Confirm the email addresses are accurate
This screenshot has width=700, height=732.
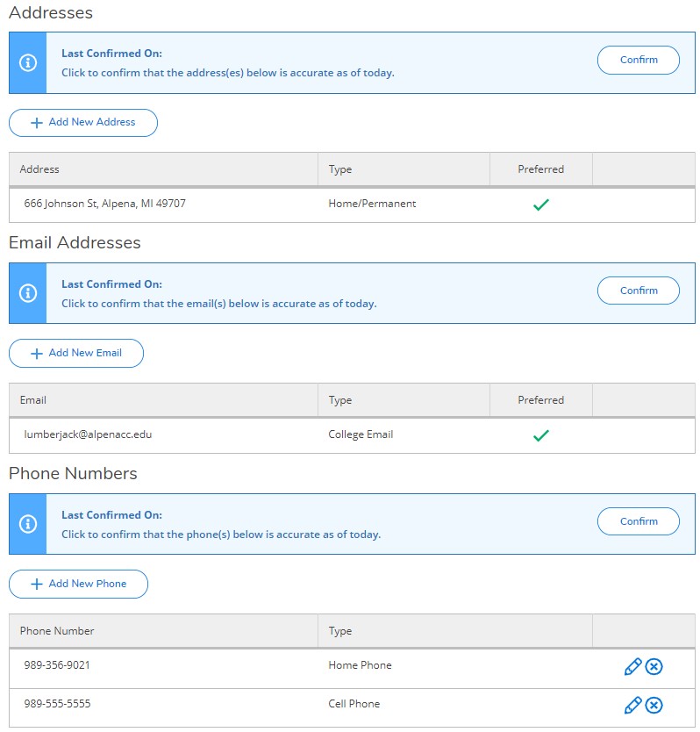(638, 291)
